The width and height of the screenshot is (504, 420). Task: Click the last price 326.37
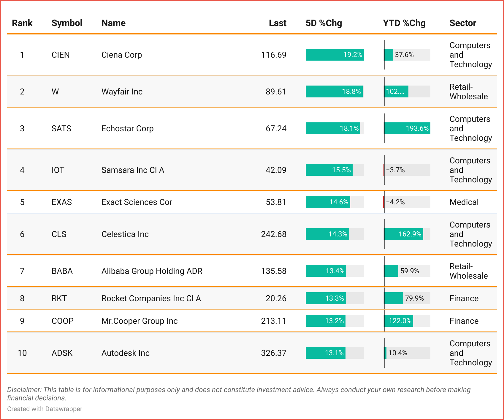point(274,353)
